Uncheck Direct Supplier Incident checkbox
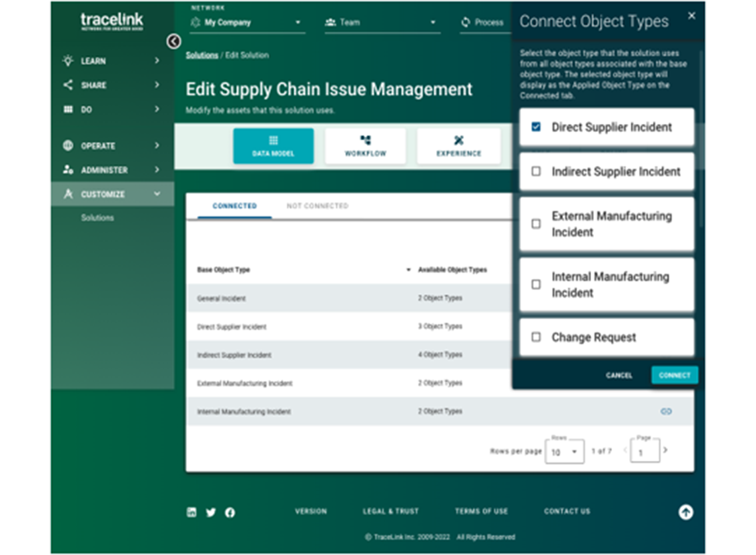 536,127
